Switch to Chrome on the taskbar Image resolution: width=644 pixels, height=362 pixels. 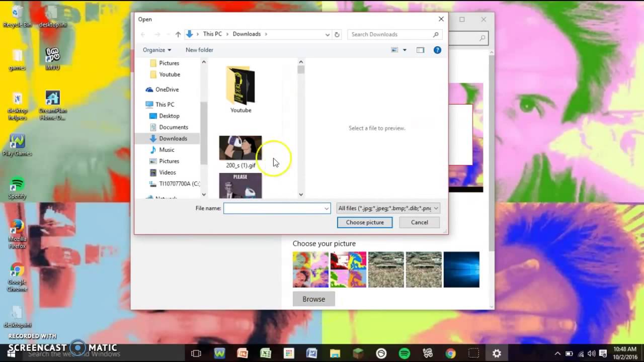(450, 353)
